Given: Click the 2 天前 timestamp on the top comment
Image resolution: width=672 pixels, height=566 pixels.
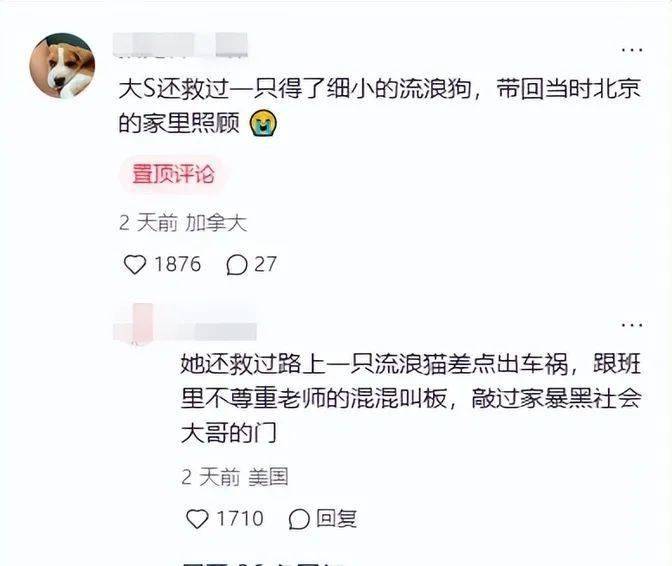Looking at the screenshot, I should tap(148, 223).
